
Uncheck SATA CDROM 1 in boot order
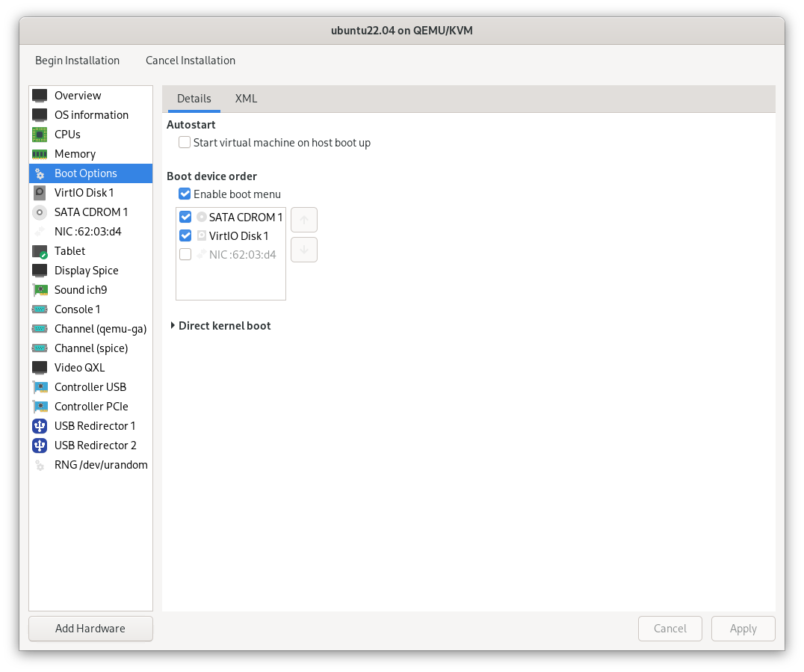click(185, 217)
